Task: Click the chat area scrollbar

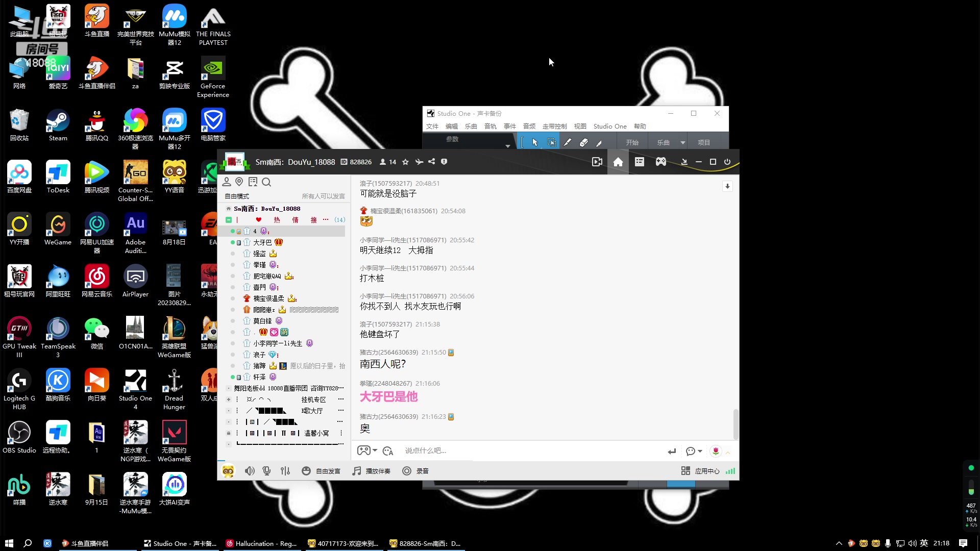Action: point(736,423)
